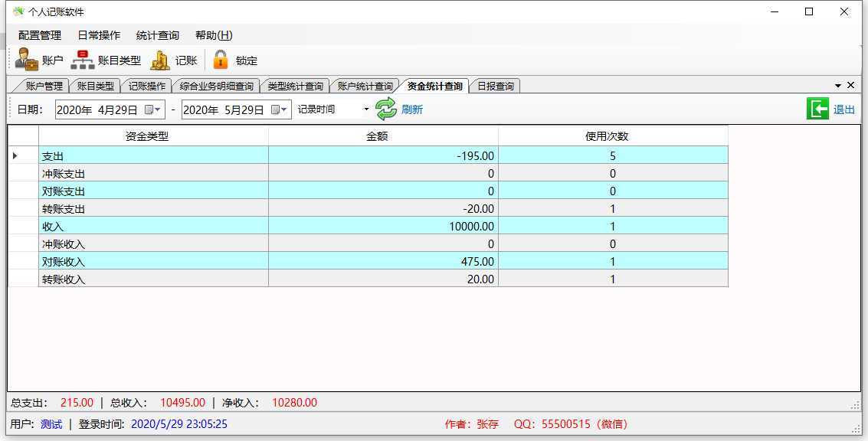Open the 统计查询 menu
Image resolution: width=868 pixels, height=441 pixels.
click(x=158, y=35)
